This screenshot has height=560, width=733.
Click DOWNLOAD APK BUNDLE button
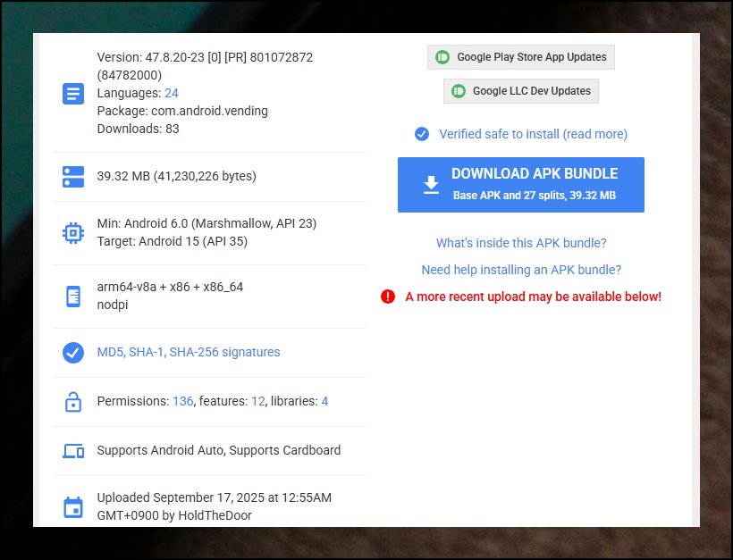pyautogui.click(x=521, y=185)
